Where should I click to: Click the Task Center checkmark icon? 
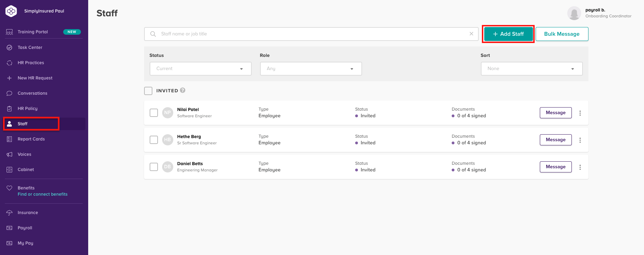coord(9,48)
